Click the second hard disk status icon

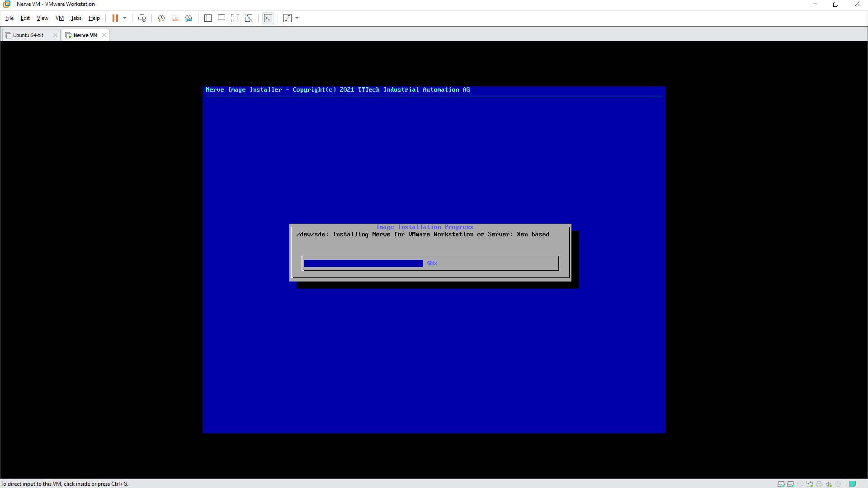point(790,484)
